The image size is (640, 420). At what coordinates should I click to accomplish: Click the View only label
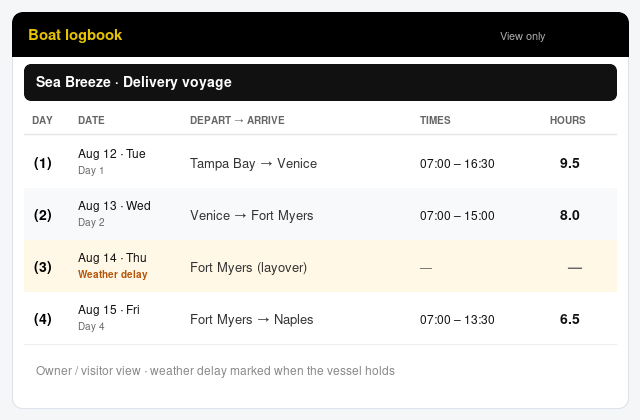522,36
